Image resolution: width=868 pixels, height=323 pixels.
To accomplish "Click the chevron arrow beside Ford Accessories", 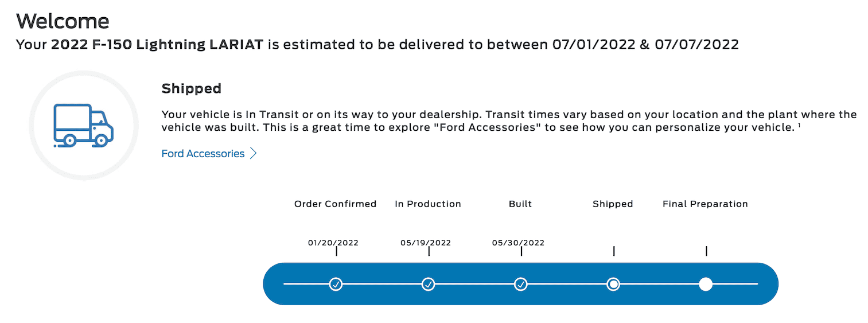I will point(254,154).
